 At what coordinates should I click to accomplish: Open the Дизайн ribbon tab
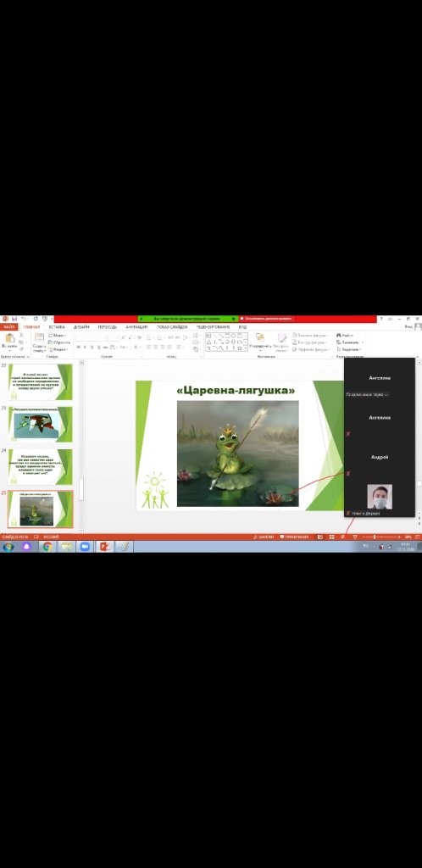[x=81, y=326]
